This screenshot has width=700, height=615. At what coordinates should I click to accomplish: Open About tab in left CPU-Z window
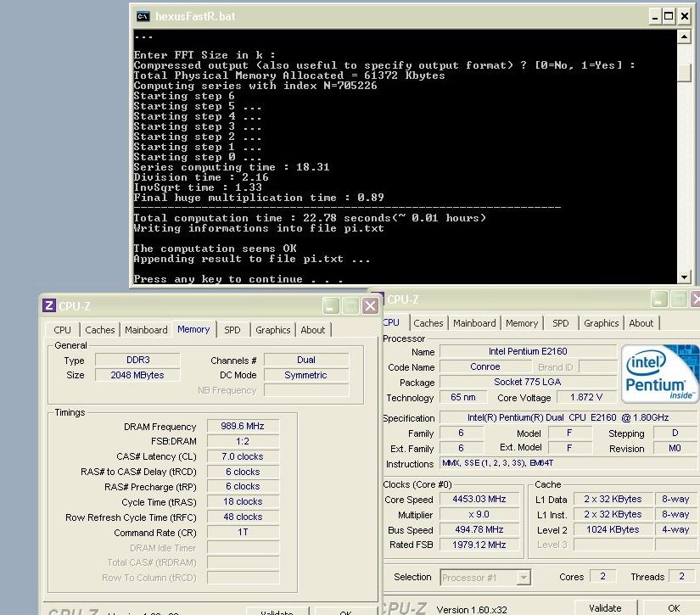click(x=313, y=330)
